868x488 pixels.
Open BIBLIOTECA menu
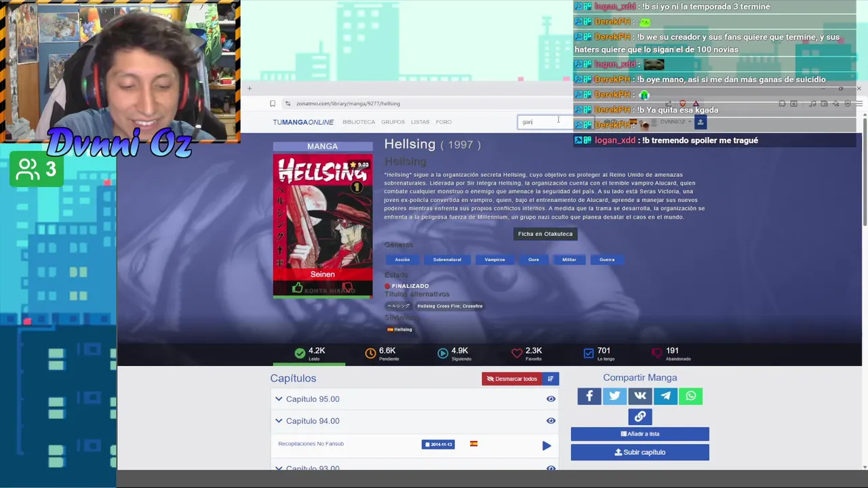359,122
